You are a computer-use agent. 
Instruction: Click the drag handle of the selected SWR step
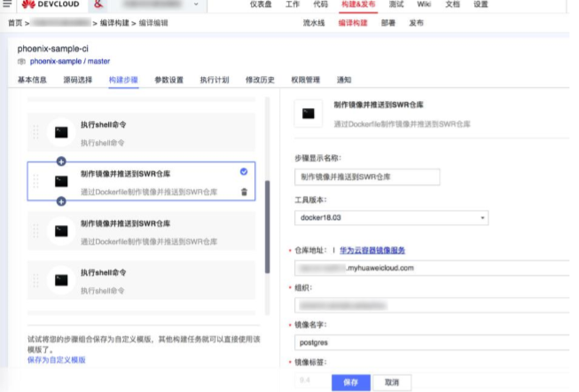[35, 182]
